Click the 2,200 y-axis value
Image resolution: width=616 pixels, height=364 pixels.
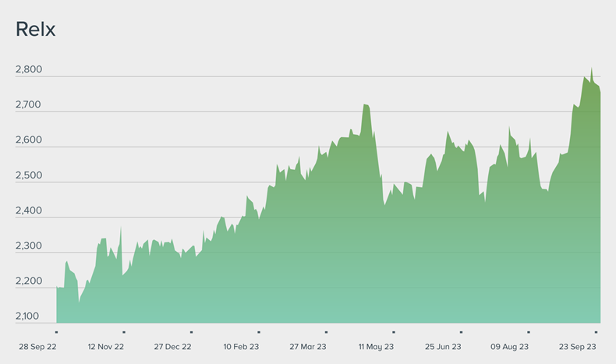29,281
